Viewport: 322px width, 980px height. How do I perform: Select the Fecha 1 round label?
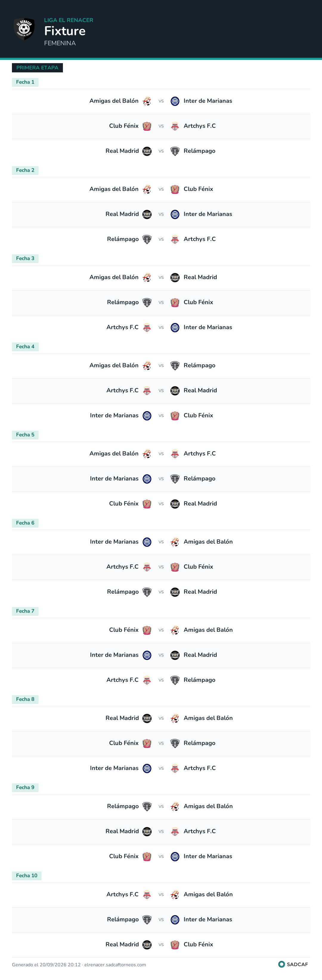coord(25,82)
